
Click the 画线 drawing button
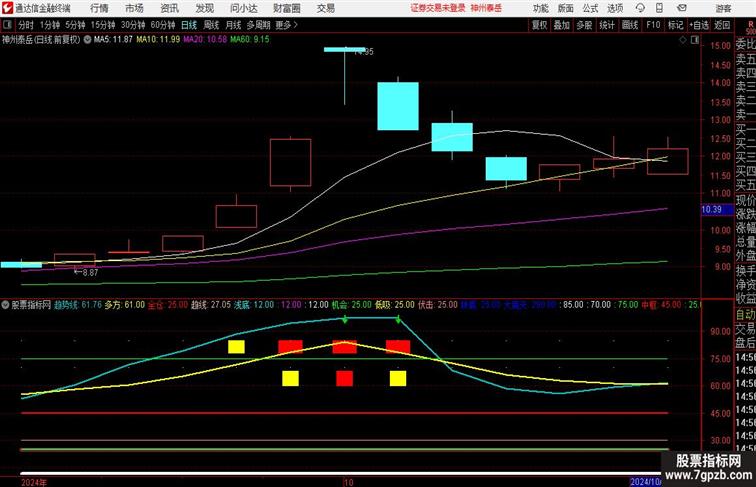click(630, 25)
